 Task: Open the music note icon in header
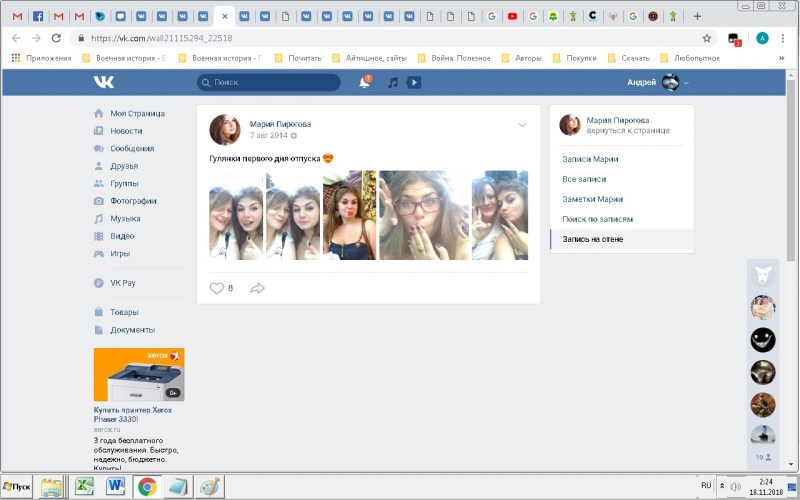[393, 82]
